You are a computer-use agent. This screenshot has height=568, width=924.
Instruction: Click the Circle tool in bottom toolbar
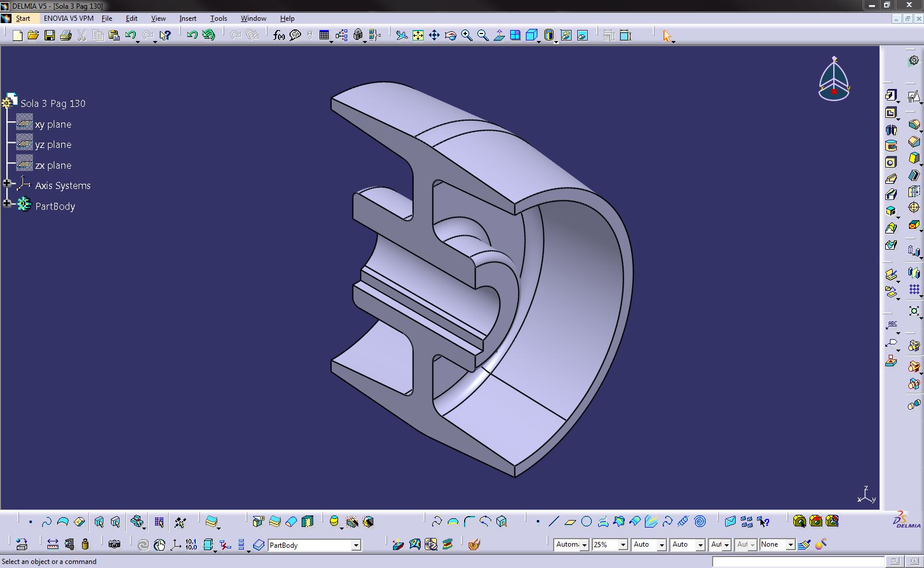click(587, 522)
